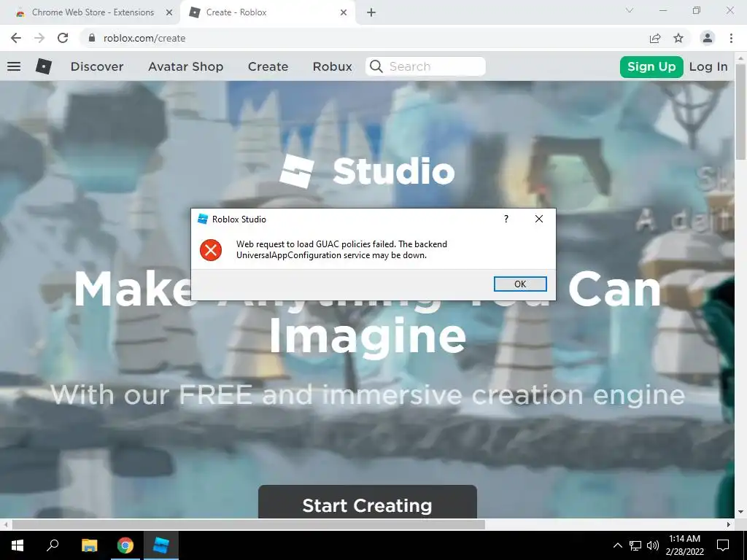Image resolution: width=747 pixels, height=560 pixels.
Task: Show hidden system tray icons
Action: [617, 545]
